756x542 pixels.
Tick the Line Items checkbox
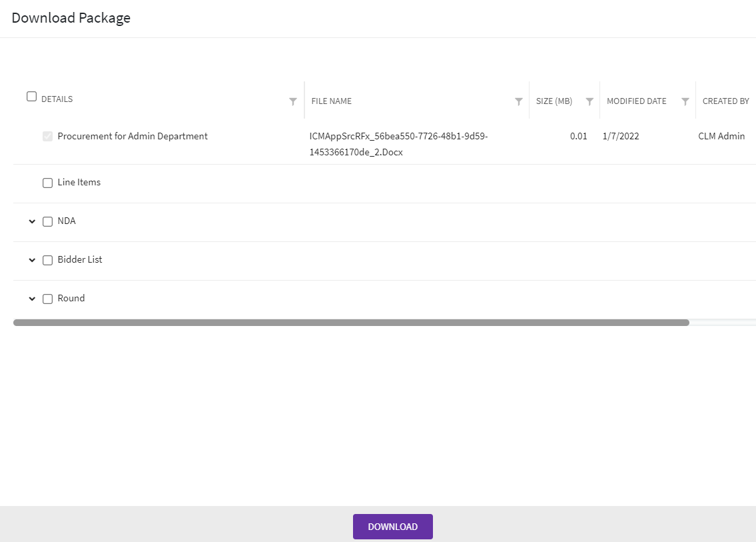(x=47, y=183)
